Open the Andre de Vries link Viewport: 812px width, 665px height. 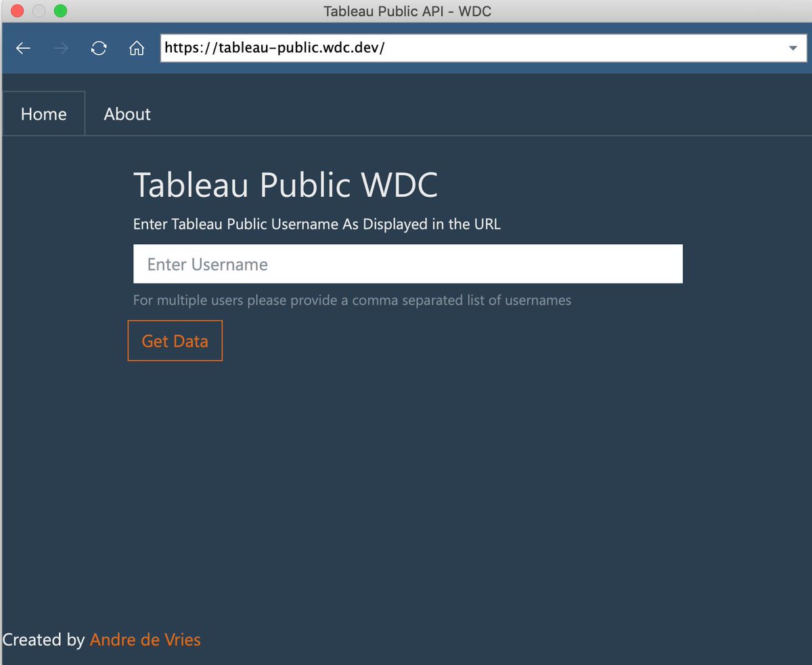tap(145, 639)
